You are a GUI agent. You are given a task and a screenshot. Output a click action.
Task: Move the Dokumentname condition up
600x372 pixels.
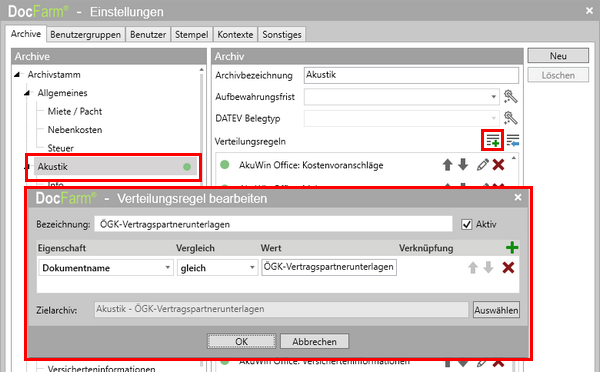click(473, 268)
